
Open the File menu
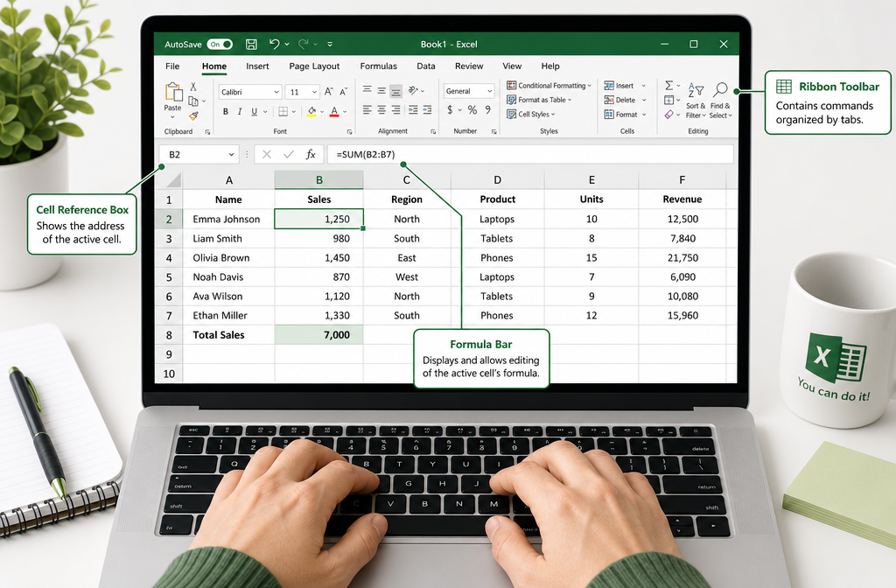[x=172, y=66]
